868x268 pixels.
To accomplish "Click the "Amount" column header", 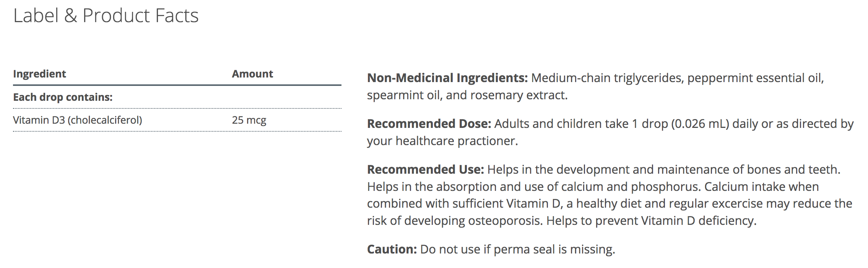I will point(252,74).
